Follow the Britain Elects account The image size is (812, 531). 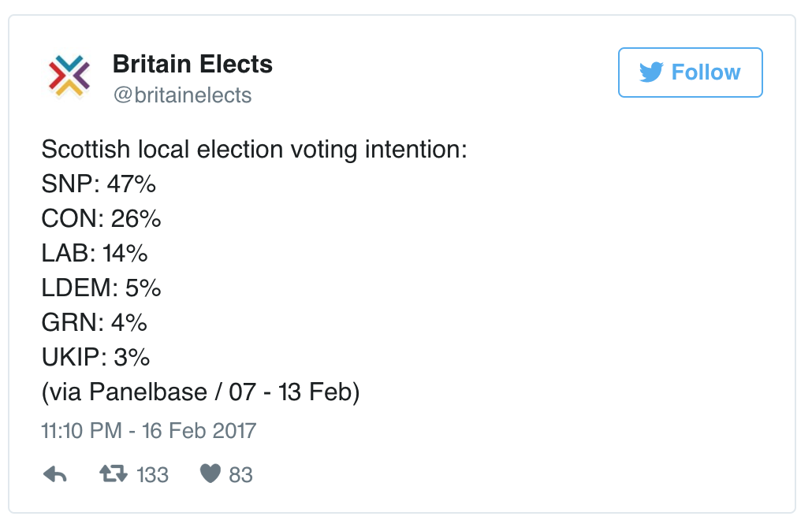point(690,72)
